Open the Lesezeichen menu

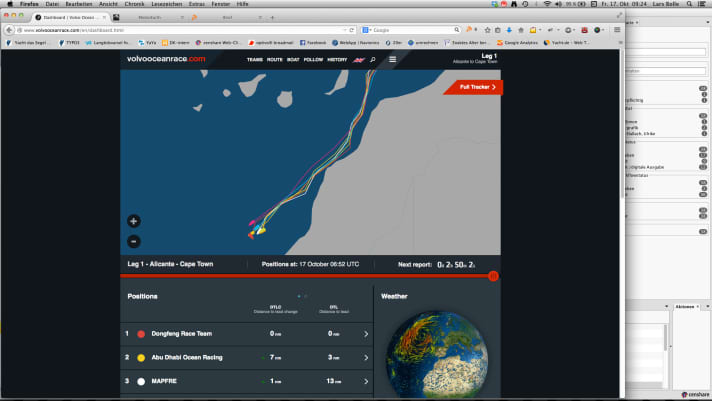(167, 4)
